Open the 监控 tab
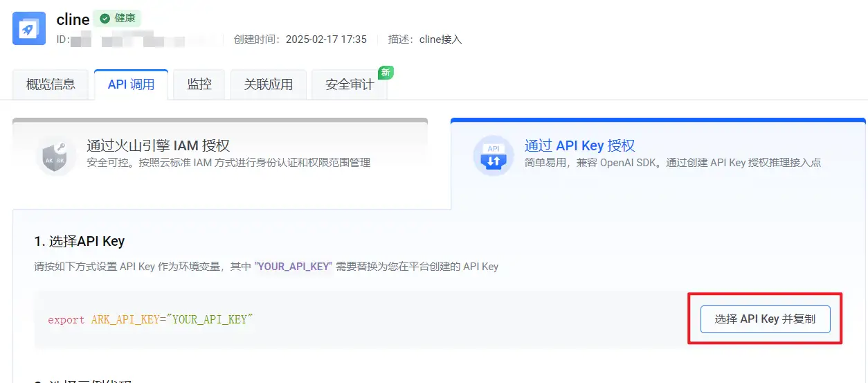The image size is (868, 383). tap(199, 84)
